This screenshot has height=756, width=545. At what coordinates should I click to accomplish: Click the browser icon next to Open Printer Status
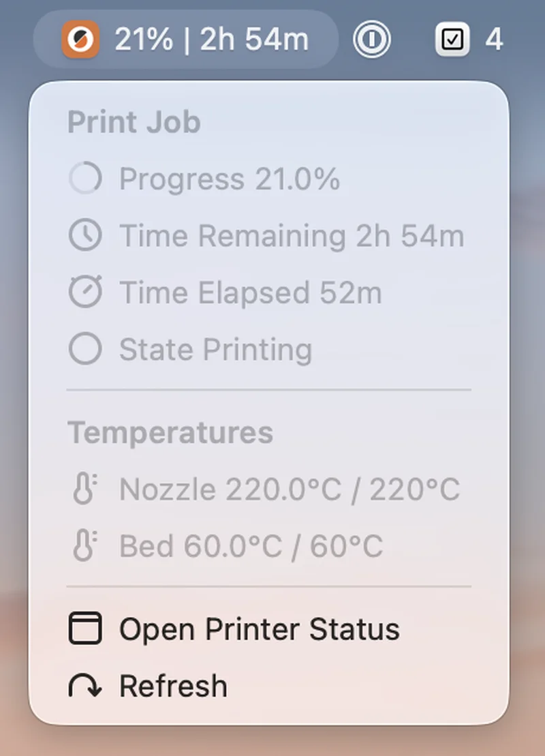[x=85, y=629]
